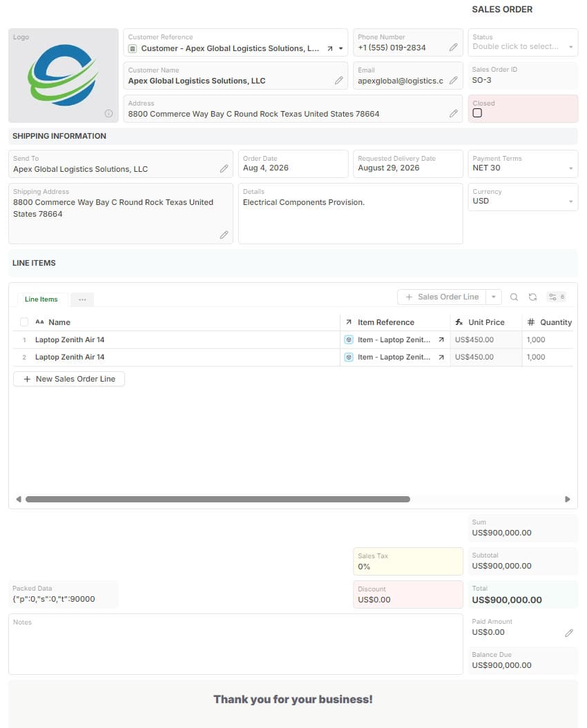The image size is (587, 728).
Task: Edit Paid Amount with pencil icon
Action: coord(569,633)
